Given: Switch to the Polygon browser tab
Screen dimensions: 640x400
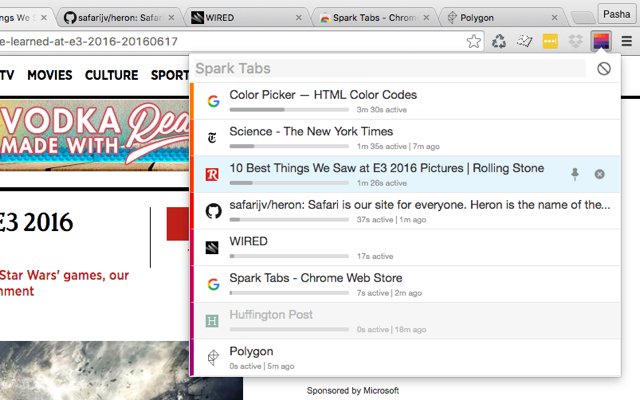Looking at the screenshot, I should (x=502, y=18).
